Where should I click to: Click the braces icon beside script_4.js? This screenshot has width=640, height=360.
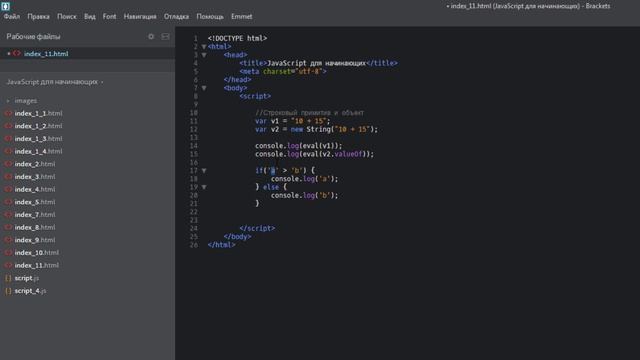pyautogui.click(x=8, y=291)
